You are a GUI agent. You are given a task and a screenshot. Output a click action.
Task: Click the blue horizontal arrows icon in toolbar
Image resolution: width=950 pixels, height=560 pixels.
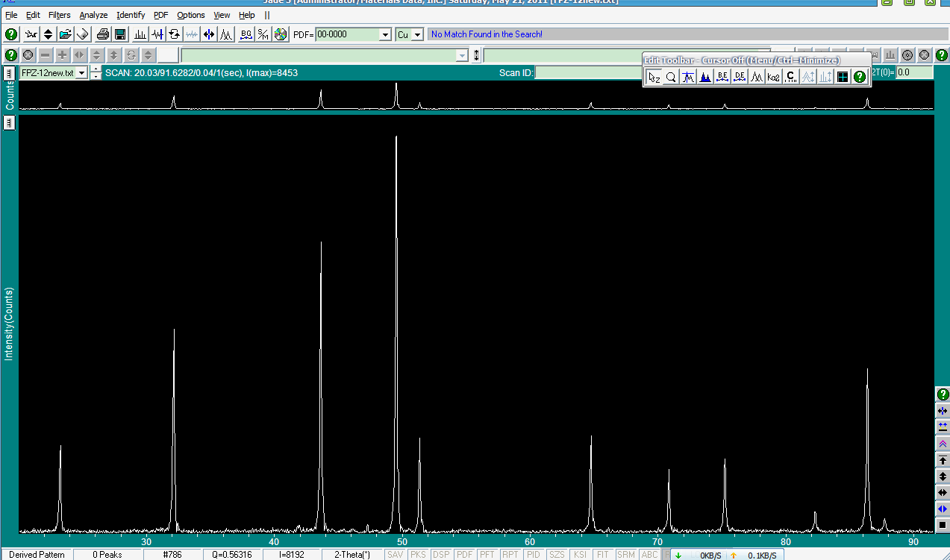[209, 34]
